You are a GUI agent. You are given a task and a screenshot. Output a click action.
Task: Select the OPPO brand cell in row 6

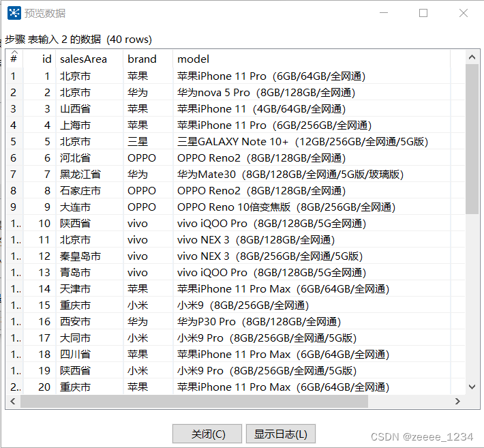(148, 158)
